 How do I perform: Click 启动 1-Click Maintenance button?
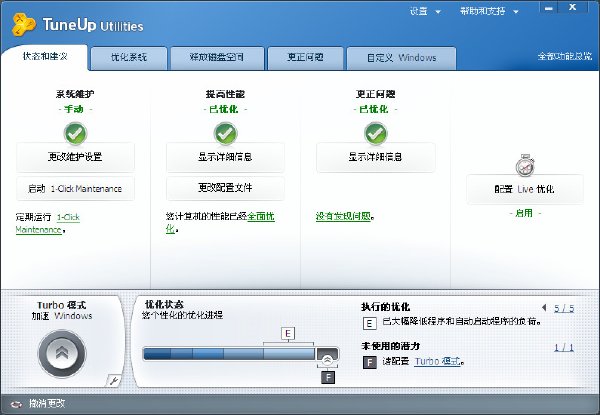pos(75,189)
